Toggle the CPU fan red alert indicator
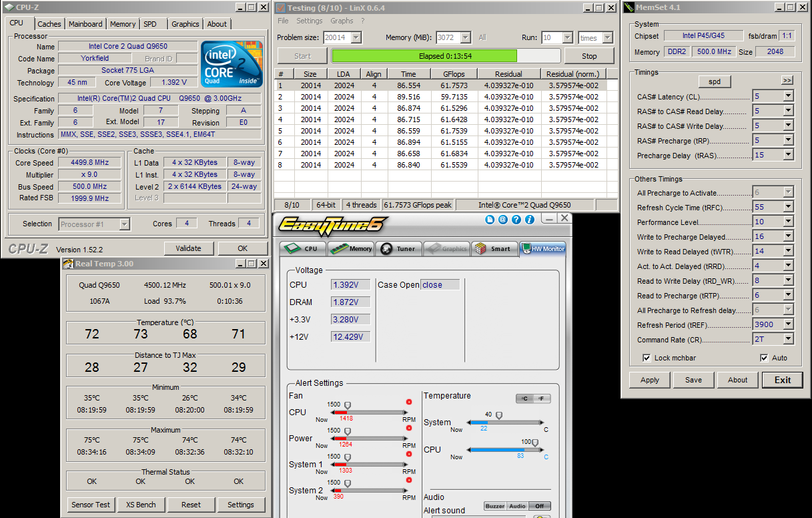Viewport: 812px width, 518px height. coord(409,402)
